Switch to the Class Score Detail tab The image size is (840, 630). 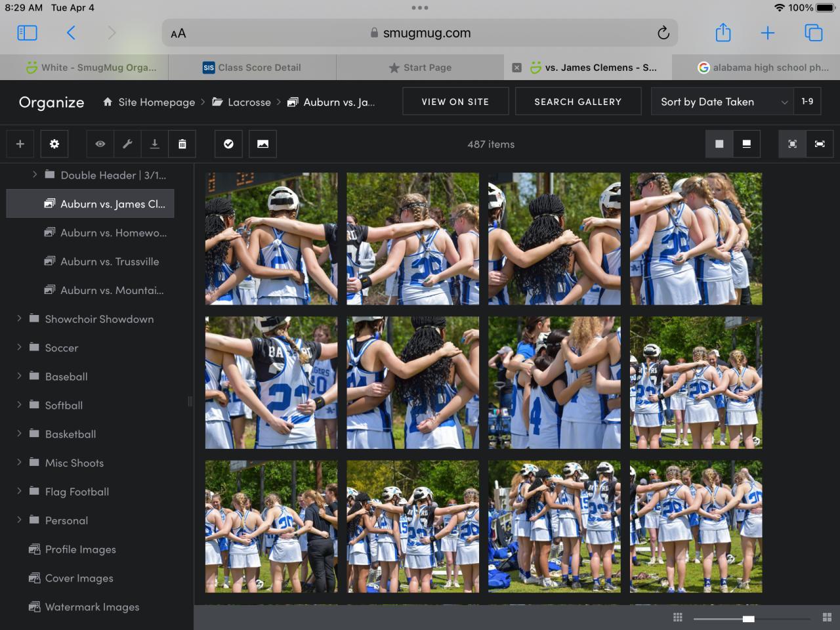pyautogui.click(x=252, y=68)
